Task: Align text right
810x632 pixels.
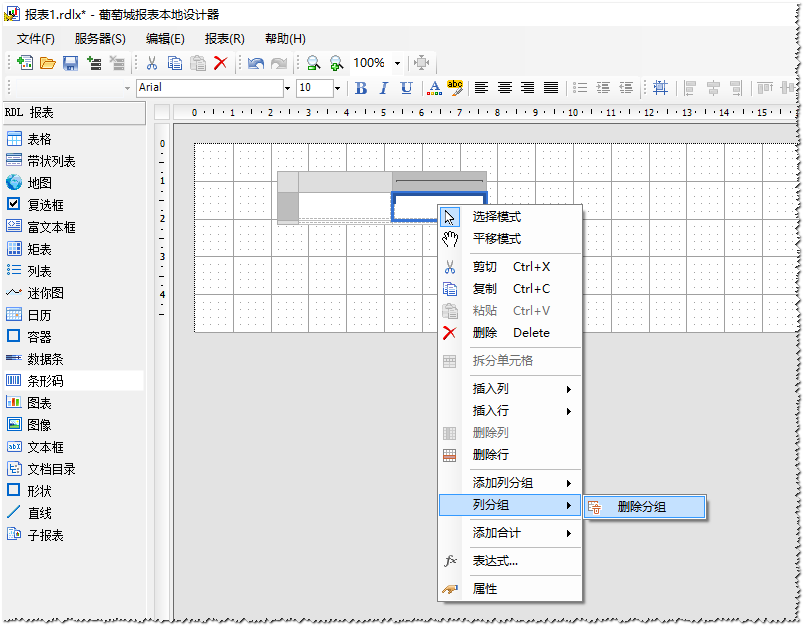Action: [x=527, y=88]
